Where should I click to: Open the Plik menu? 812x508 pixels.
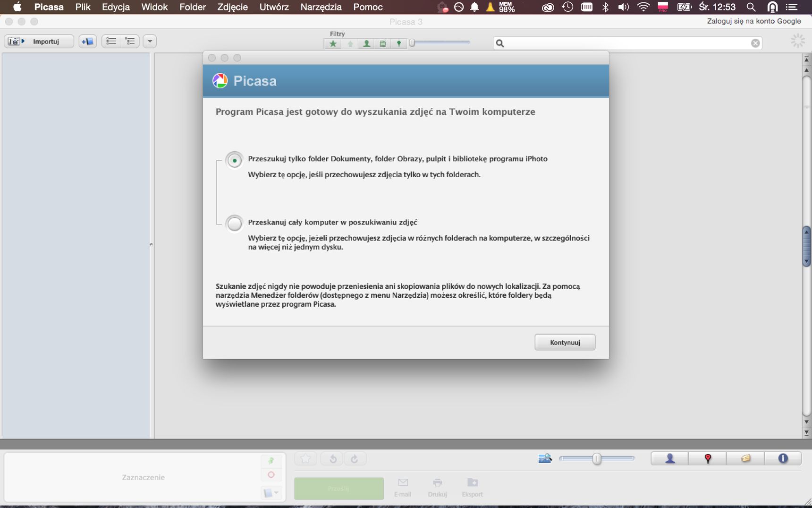tap(83, 7)
